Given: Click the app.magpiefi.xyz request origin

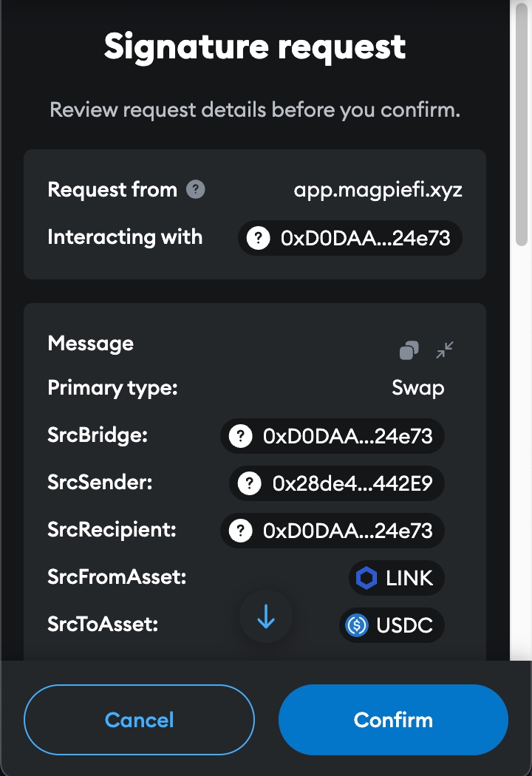Looking at the screenshot, I should pyautogui.click(x=378, y=190).
